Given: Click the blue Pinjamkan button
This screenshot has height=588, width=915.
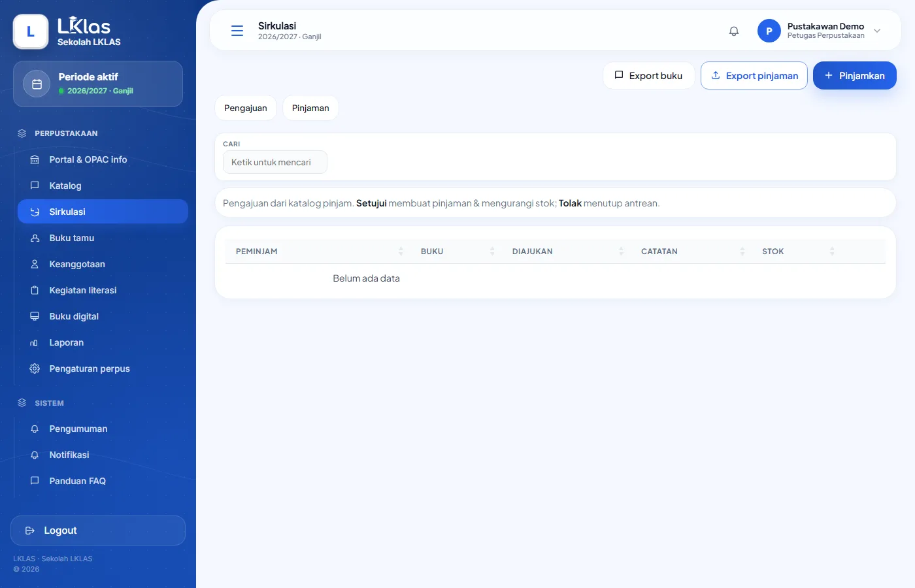Looking at the screenshot, I should pos(855,76).
